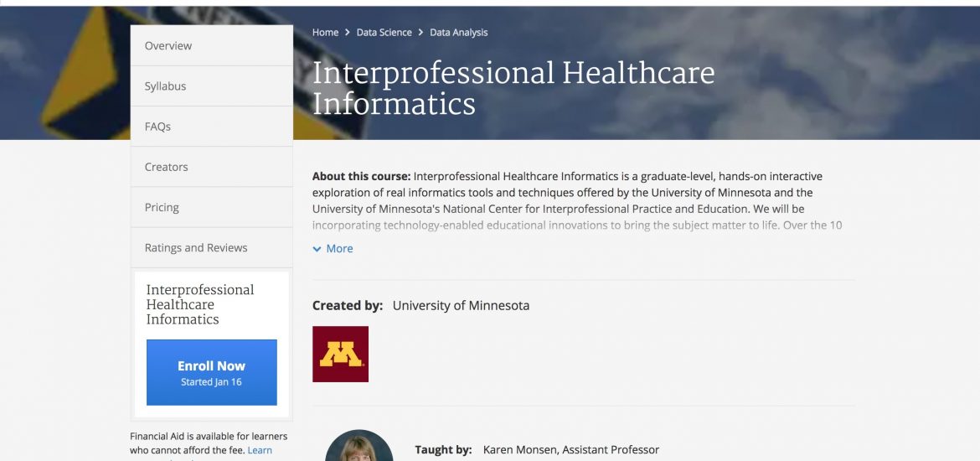This screenshot has height=461, width=980.
Task: Click the Taught by label
Action: coord(443,450)
